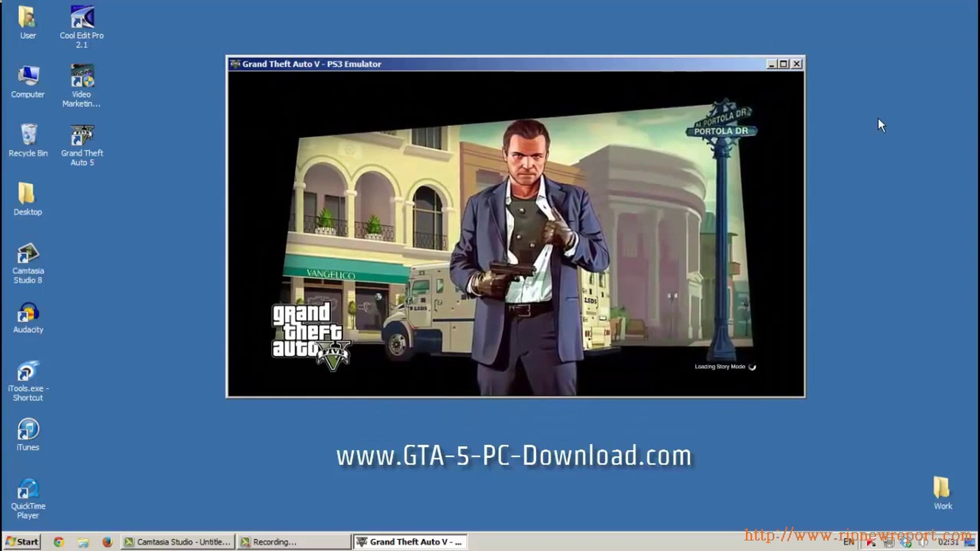Open the iTools.exe shortcut
This screenshot has height=551, width=980.
pos(28,371)
